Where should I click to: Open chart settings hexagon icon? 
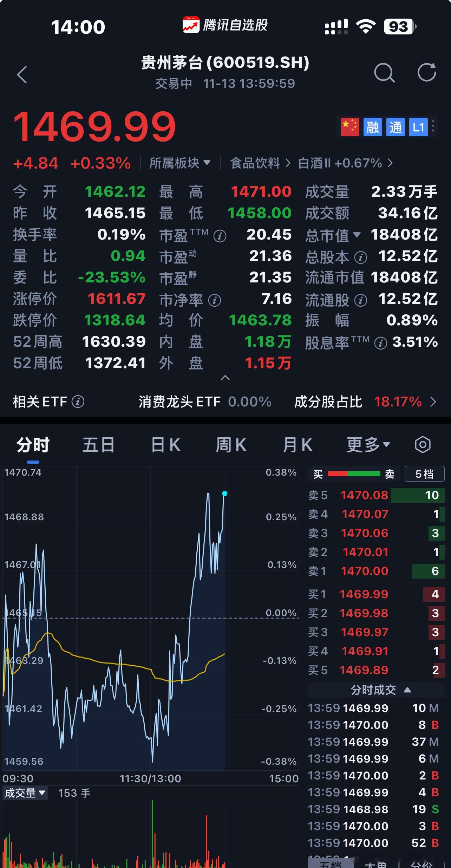[423, 445]
